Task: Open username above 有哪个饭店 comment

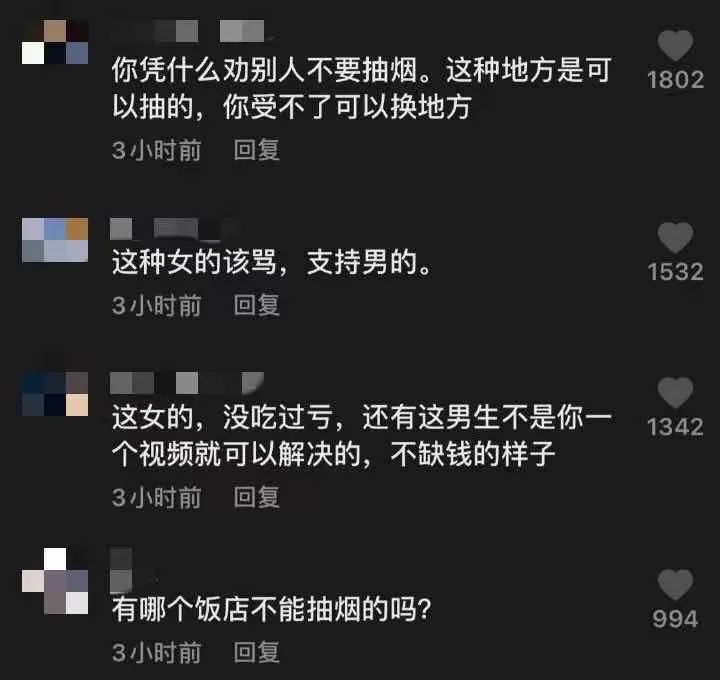Action: click(x=121, y=569)
